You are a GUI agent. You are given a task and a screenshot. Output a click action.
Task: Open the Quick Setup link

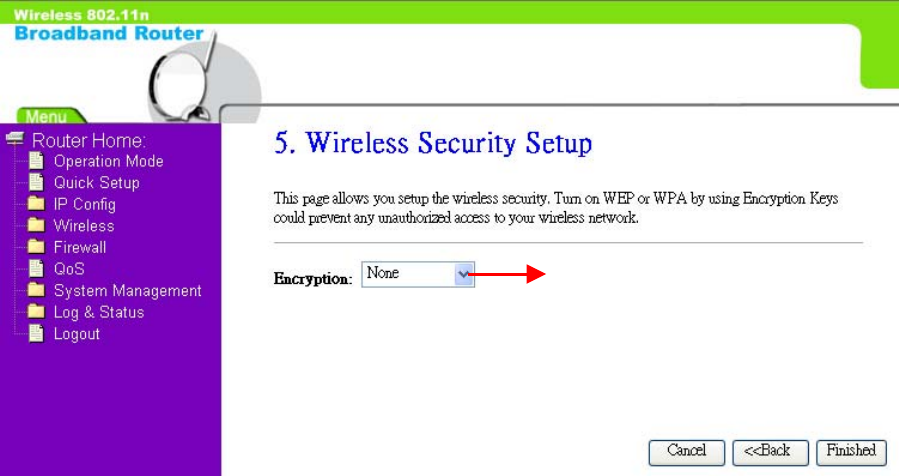tap(96, 183)
